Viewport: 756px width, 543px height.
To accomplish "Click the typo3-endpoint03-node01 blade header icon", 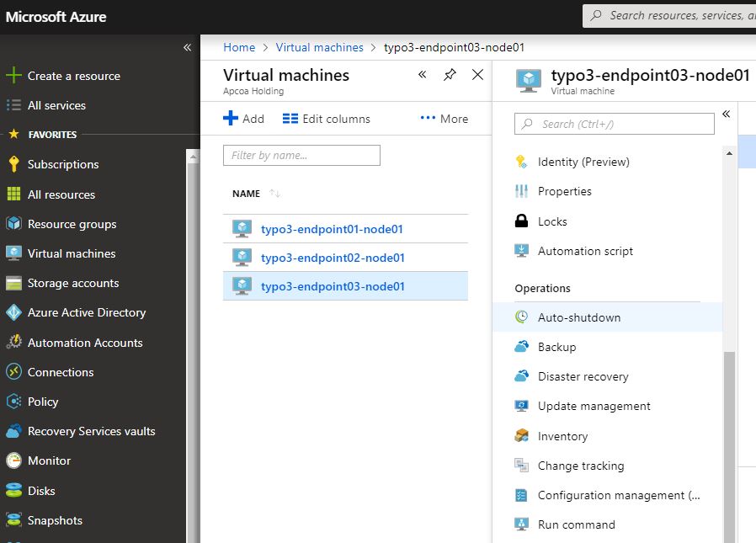I will click(529, 80).
